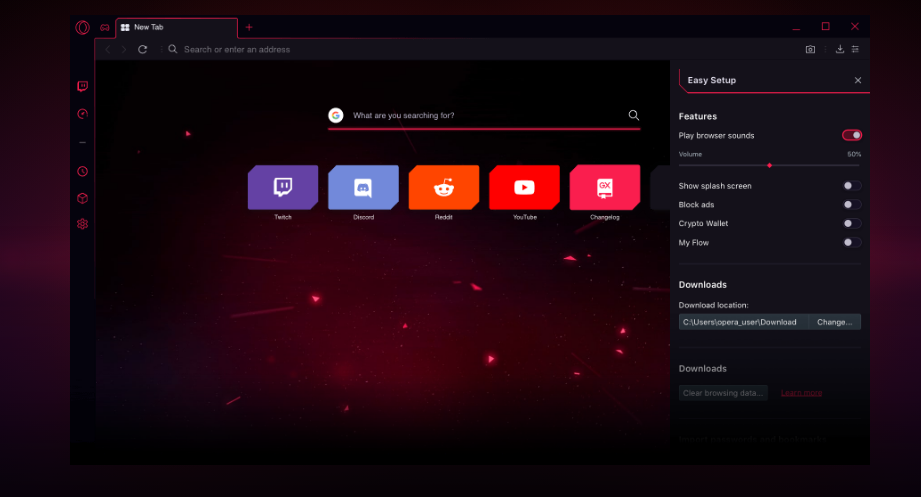
Task: Open the Reddit speed dial tile
Action: pos(444,187)
